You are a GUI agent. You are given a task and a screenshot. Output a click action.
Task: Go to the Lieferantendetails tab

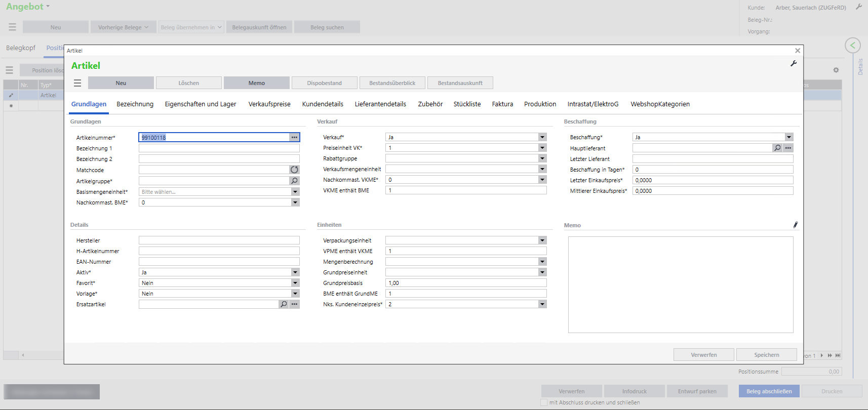(380, 104)
